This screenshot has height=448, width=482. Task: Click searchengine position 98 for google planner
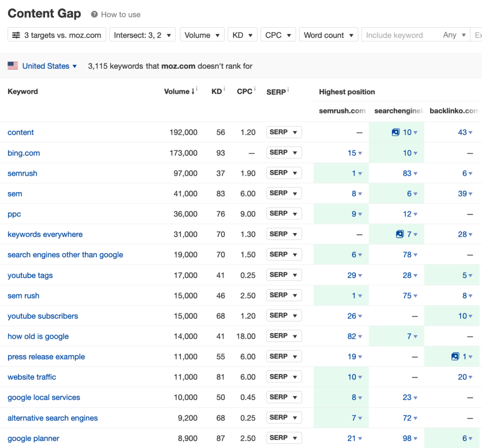tap(410, 438)
